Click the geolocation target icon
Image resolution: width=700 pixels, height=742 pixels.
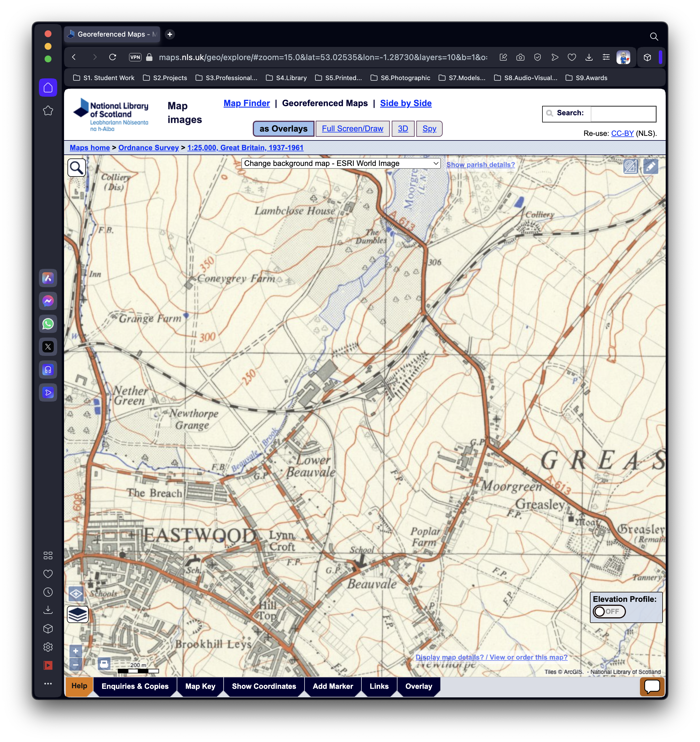[76, 594]
